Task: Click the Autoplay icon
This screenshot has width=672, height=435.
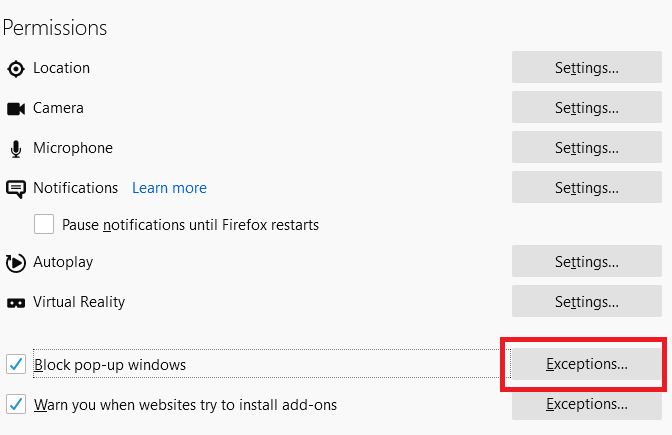Action: 16,263
